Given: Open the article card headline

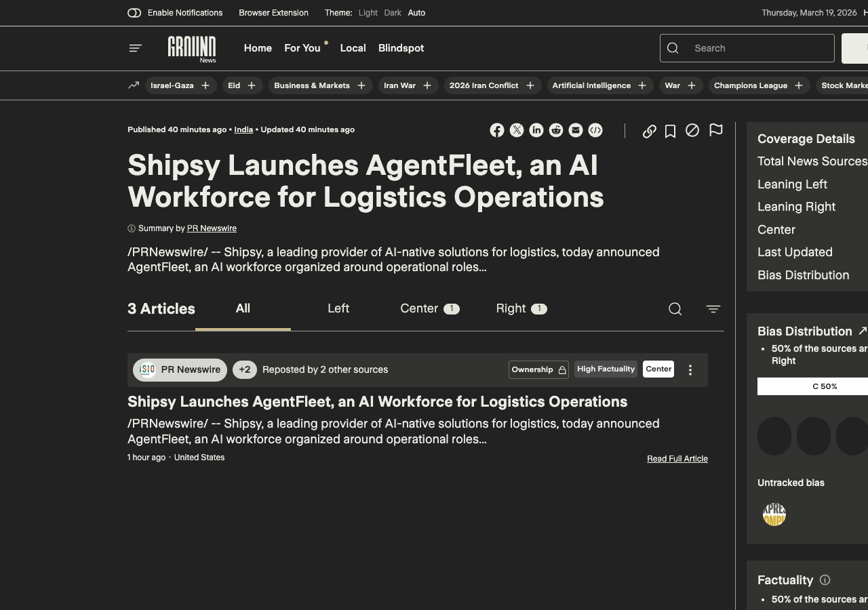Looking at the screenshot, I should click(x=377, y=401).
